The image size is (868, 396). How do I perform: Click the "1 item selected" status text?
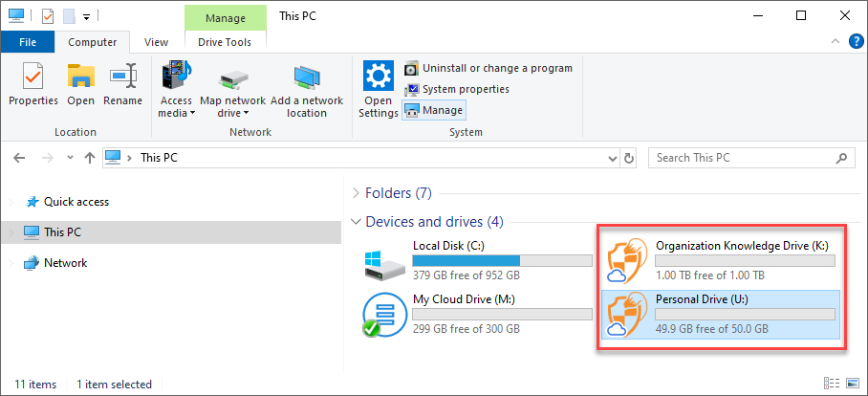(114, 384)
